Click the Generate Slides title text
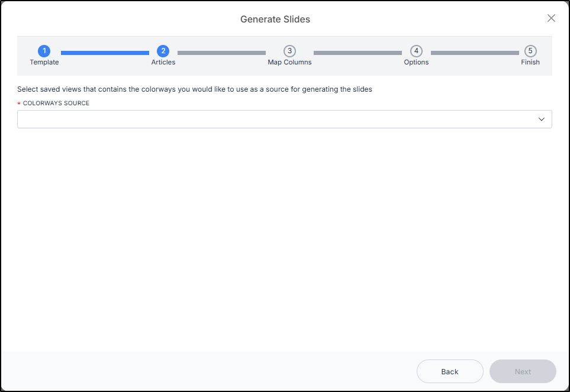 tap(275, 20)
